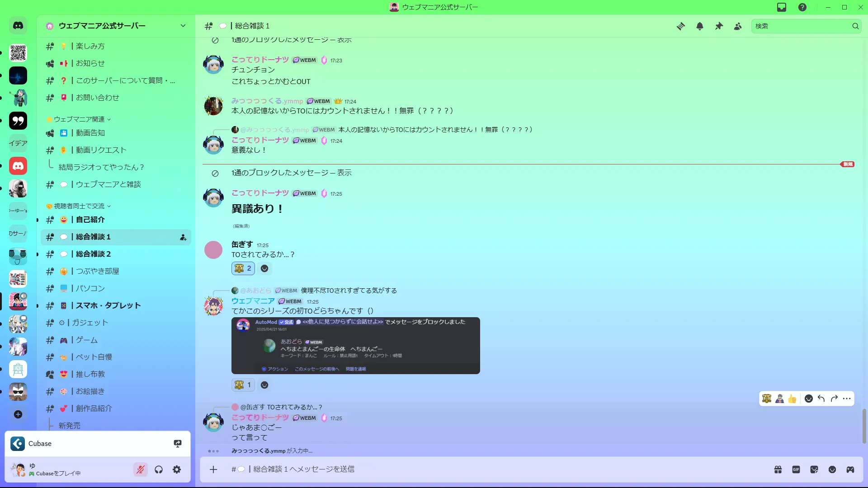Collapse the 視聴者同士で交流 category
Viewport: 868px width, 488px height.
tap(79, 206)
